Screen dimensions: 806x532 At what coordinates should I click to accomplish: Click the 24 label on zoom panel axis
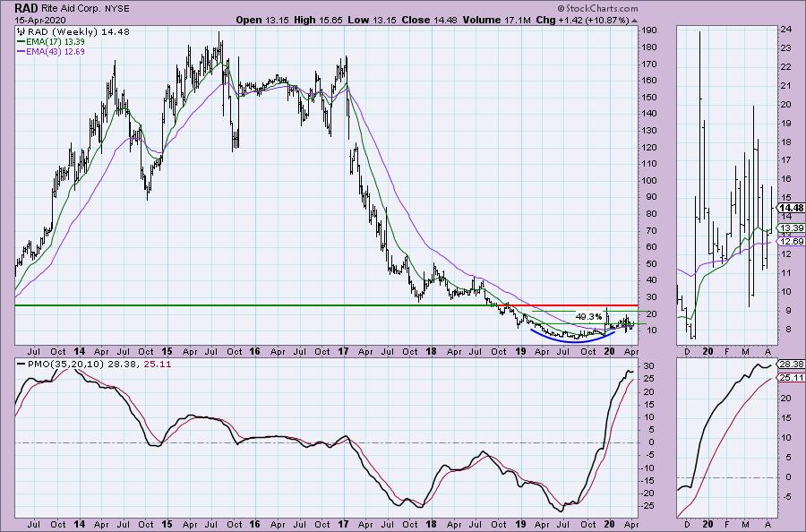coord(786,30)
